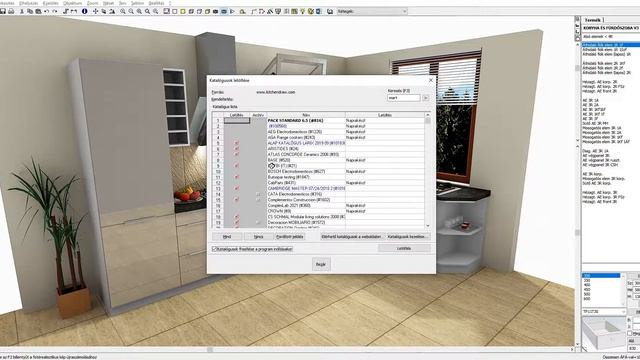
Task: Toggle download checkbox for CAMBRIDGE MASTER row
Action: (237, 189)
